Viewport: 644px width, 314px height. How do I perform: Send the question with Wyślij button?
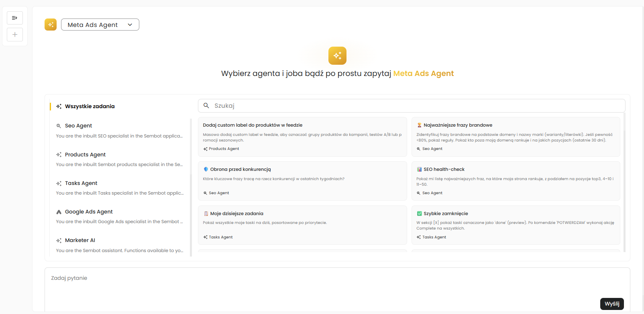612,304
